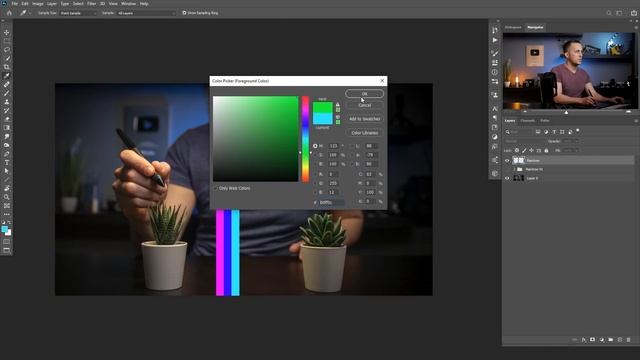Expand the Rainbow group folder layer
Viewport: 640px width, 360px height.
[514, 169]
